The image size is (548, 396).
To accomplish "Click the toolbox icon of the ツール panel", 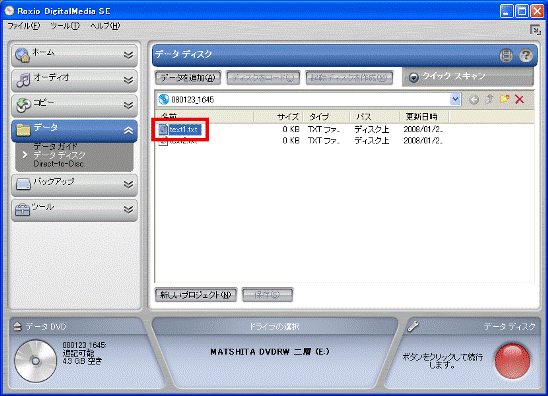I will tap(23, 209).
